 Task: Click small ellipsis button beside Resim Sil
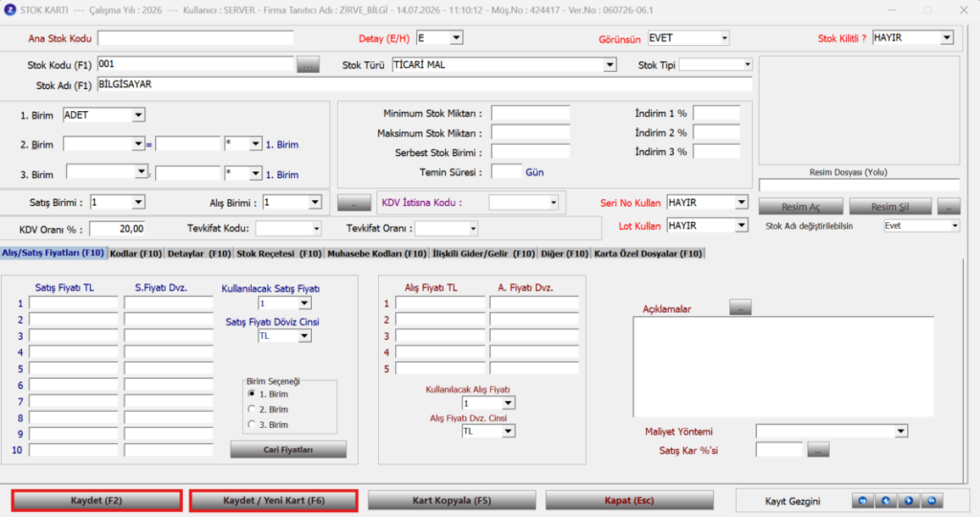(x=948, y=206)
